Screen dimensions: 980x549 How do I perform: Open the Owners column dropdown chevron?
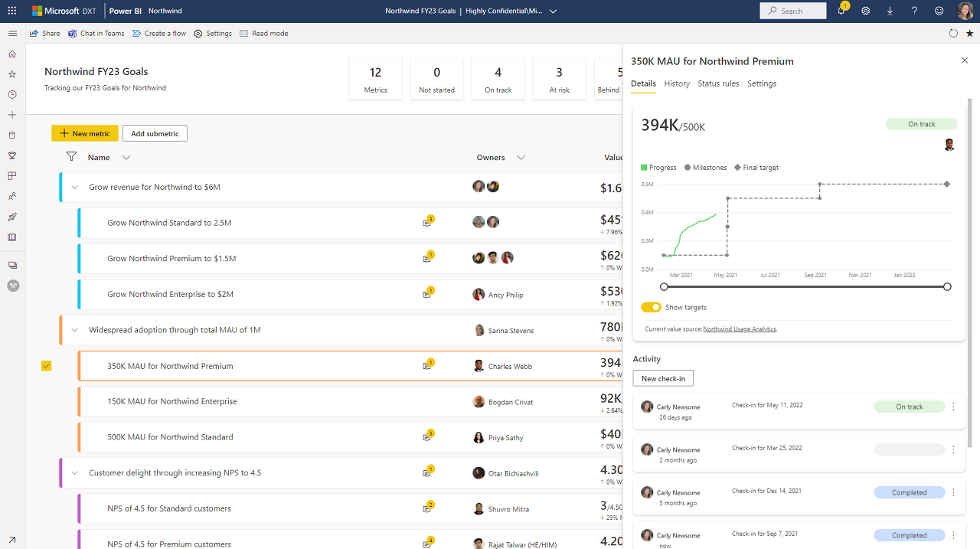tap(521, 158)
